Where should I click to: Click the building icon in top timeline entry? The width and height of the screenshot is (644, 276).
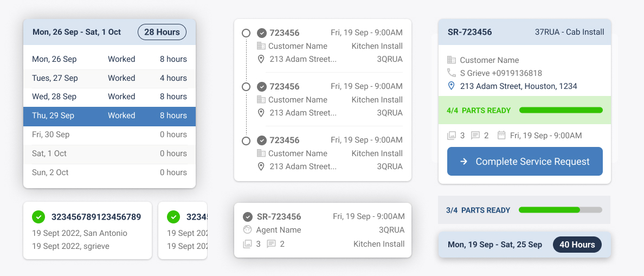pos(261,46)
